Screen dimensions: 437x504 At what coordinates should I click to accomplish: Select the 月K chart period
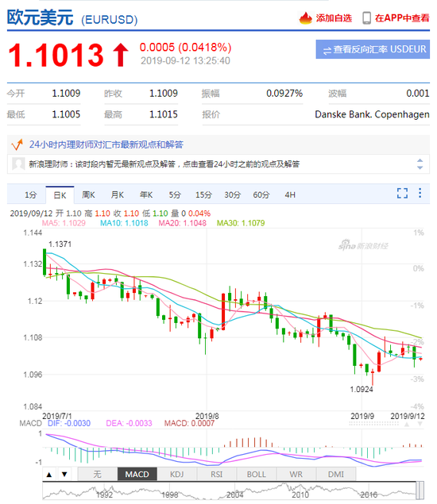tap(117, 194)
